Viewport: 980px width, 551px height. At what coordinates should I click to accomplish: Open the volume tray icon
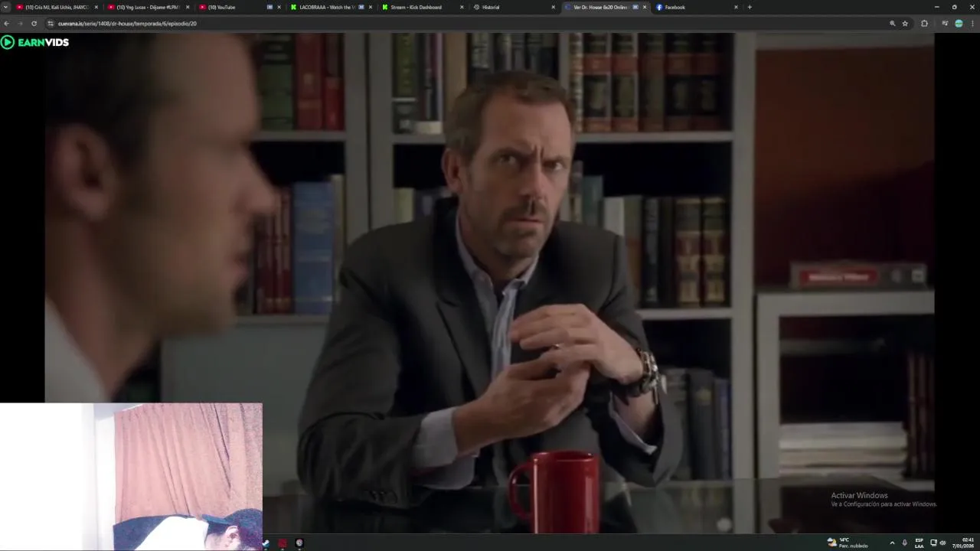[942, 543]
